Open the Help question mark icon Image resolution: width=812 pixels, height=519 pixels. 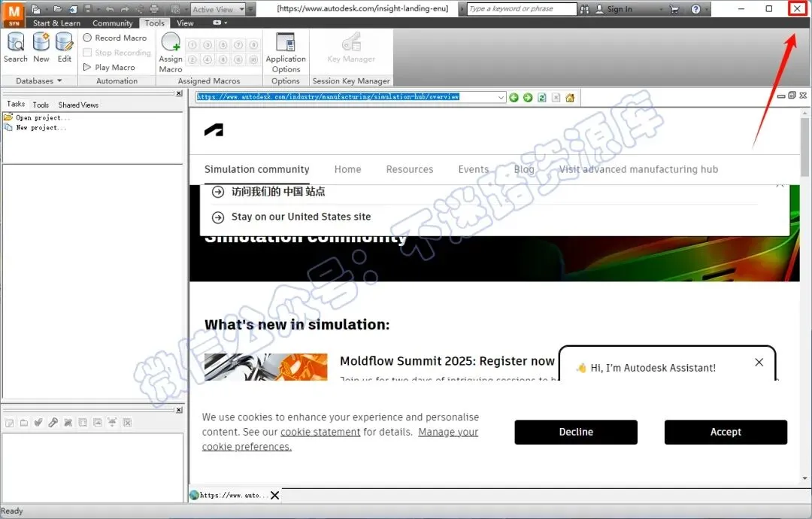(x=695, y=9)
